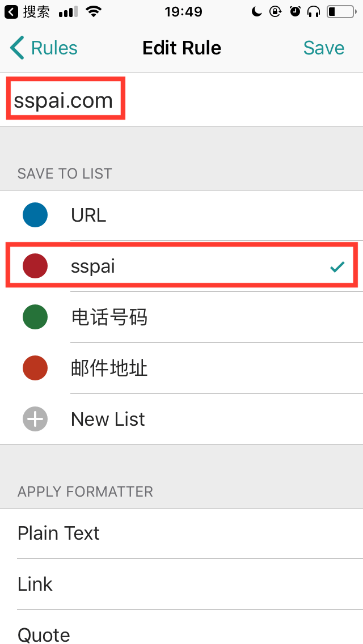Tap the battery icon in status bar
This screenshot has height=644, width=363.
tap(339, 11)
